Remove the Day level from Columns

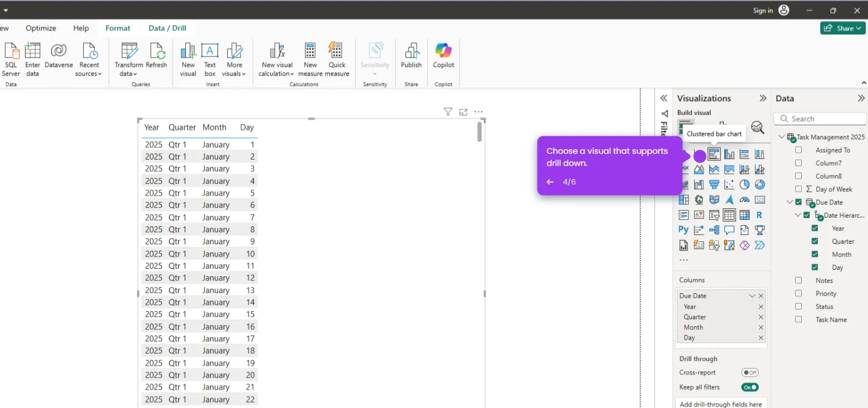[x=761, y=338]
